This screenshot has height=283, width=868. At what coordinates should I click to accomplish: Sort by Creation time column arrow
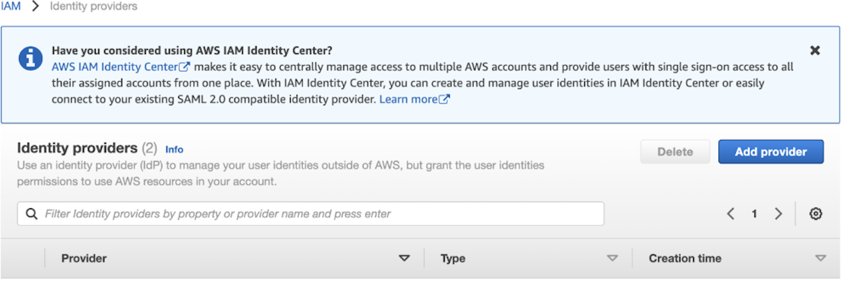coord(821,258)
